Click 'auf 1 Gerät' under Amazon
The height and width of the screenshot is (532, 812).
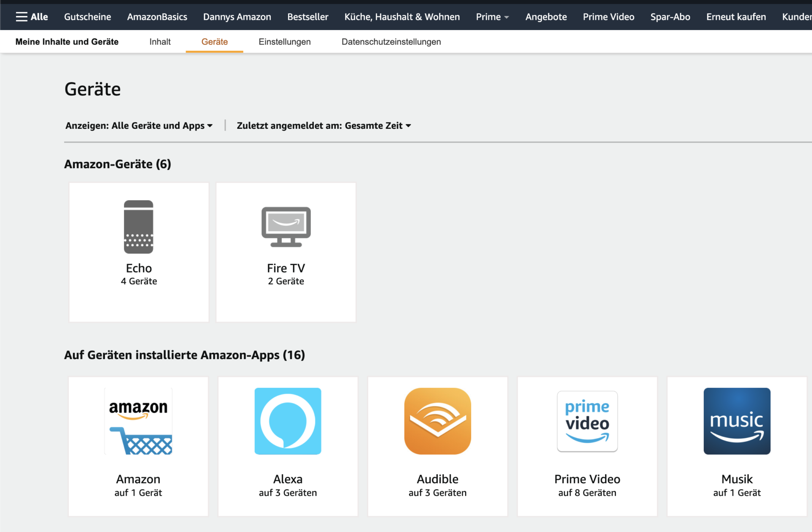(x=138, y=493)
